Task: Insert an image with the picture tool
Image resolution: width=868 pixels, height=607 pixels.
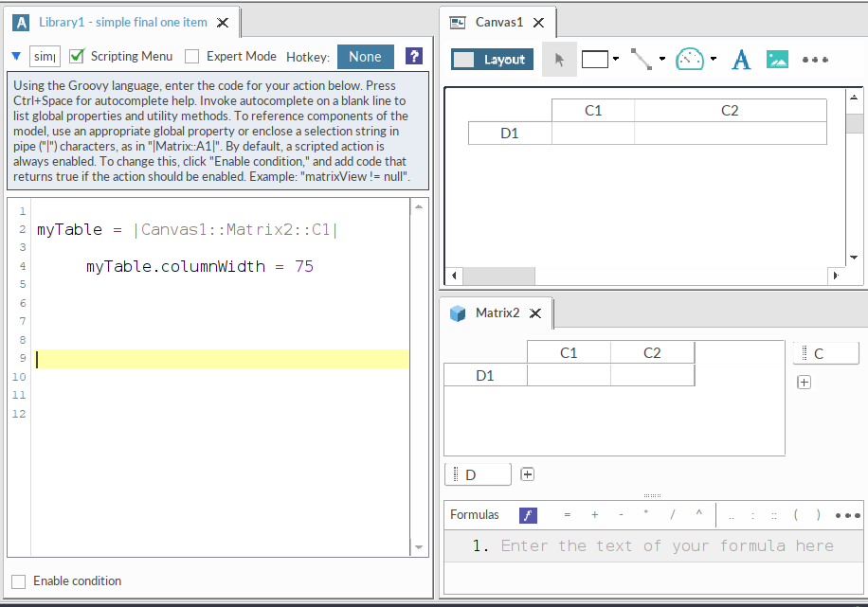Action: tap(777, 60)
